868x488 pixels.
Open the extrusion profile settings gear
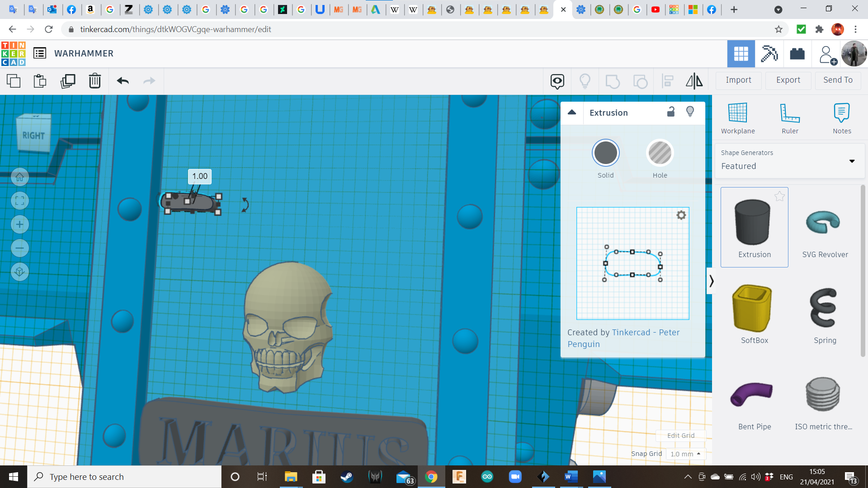[681, 215]
